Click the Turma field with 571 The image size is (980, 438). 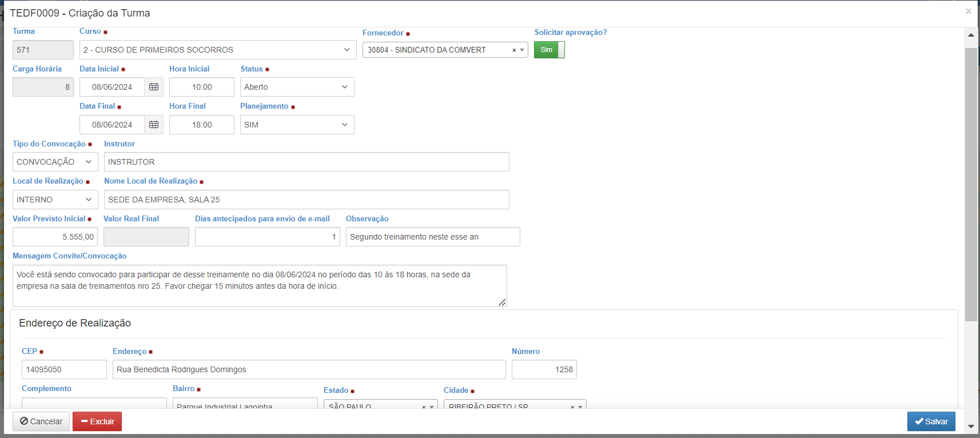[43, 50]
